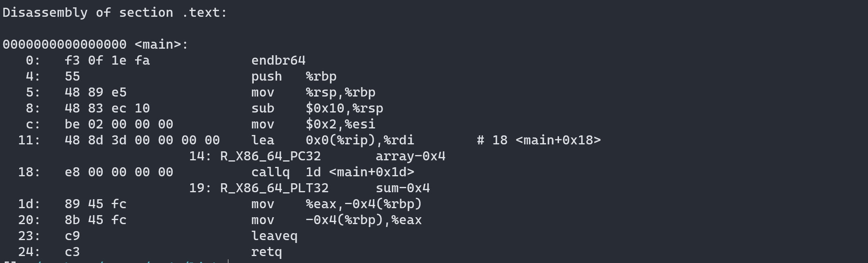Click the 'Disassembly of section .text:' header
This screenshot has width=868, height=263.
[115, 13]
